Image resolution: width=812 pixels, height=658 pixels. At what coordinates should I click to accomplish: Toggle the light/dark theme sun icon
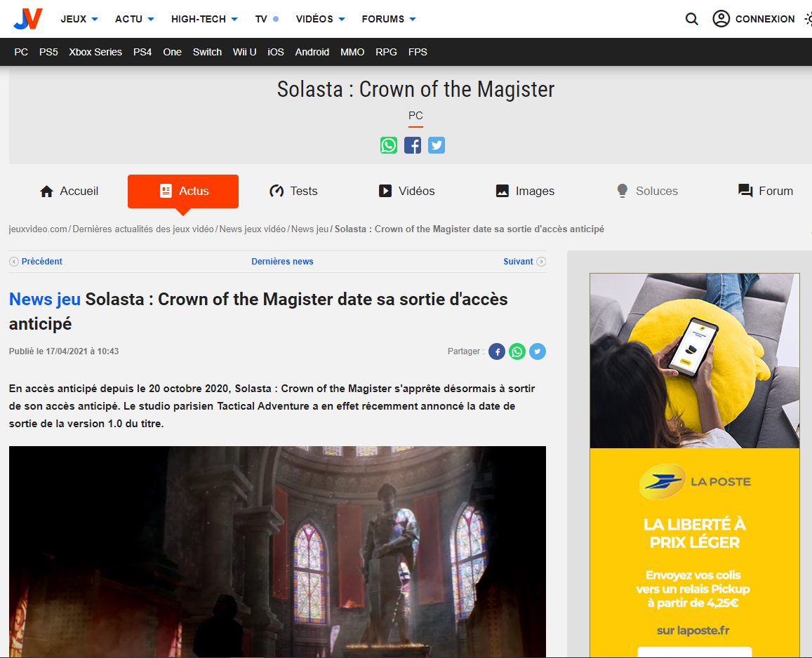(x=809, y=19)
